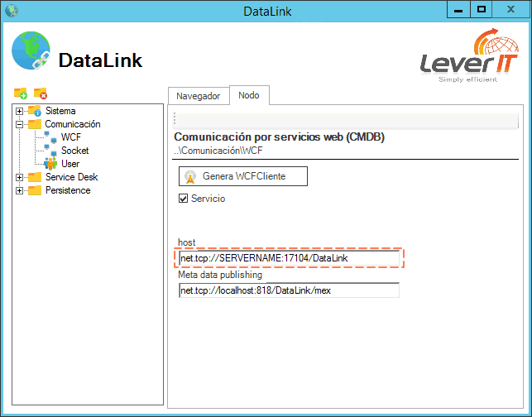The image size is (532, 417).
Task: Click the Sistema folder icon
Action: click(x=35, y=111)
